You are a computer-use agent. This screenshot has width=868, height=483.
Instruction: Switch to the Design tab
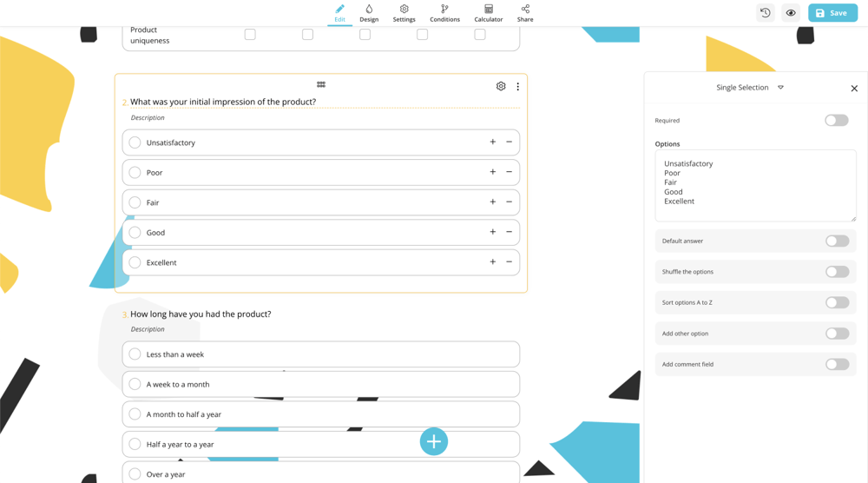(x=369, y=13)
